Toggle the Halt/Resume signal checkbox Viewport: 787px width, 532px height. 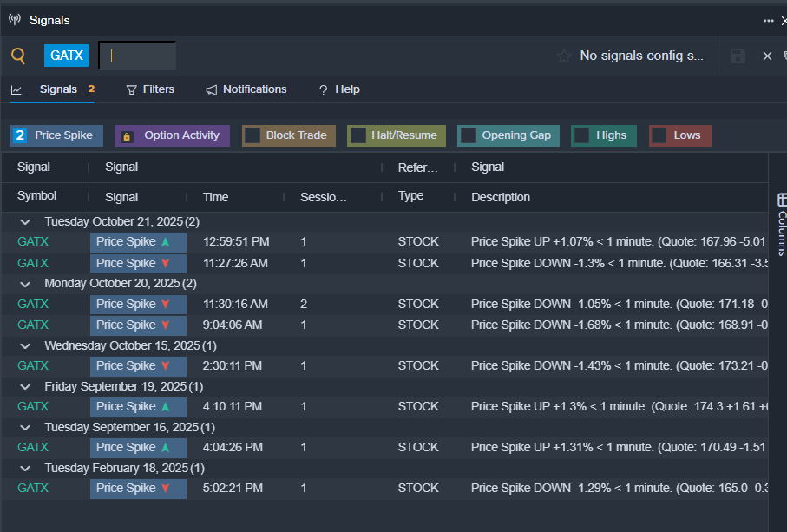pos(357,135)
